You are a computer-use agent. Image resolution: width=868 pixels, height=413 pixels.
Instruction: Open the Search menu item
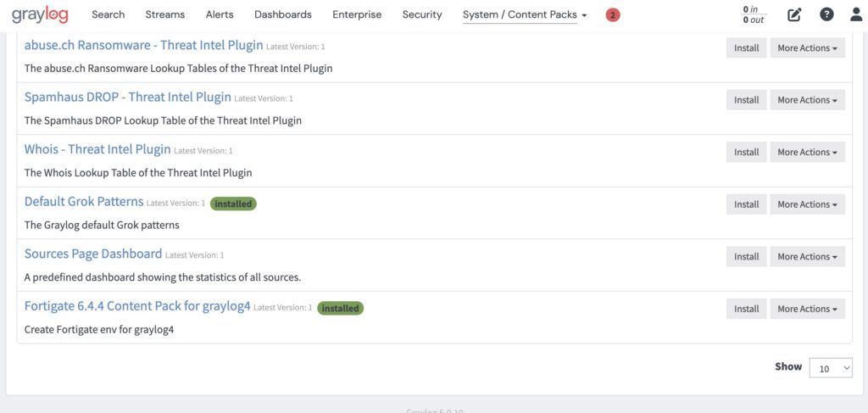click(108, 15)
